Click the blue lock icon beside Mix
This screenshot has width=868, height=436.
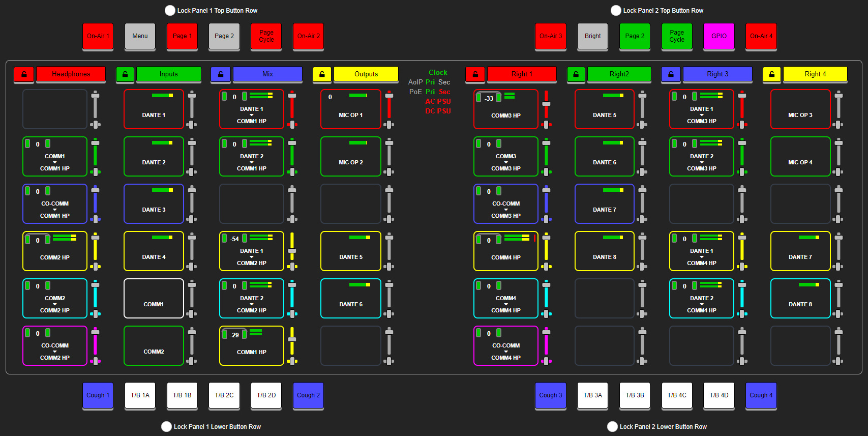tap(220, 74)
